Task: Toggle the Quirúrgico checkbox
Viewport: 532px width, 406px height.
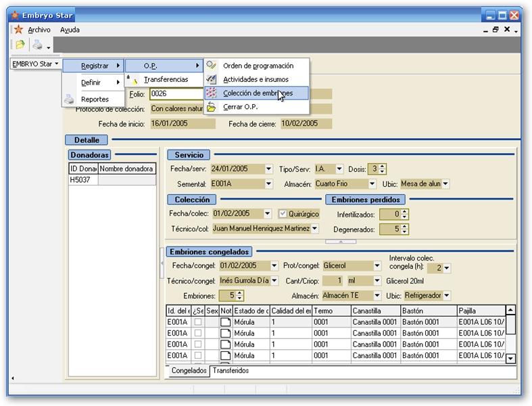Action: click(283, 214)
